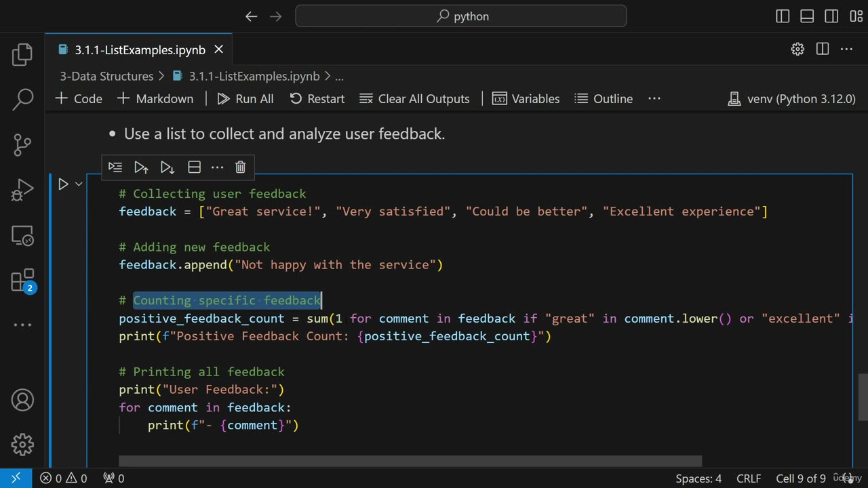The image size is (868, 488).
Task: Click Cell 9 of 9 status entry
Action: tap(801, 479)
